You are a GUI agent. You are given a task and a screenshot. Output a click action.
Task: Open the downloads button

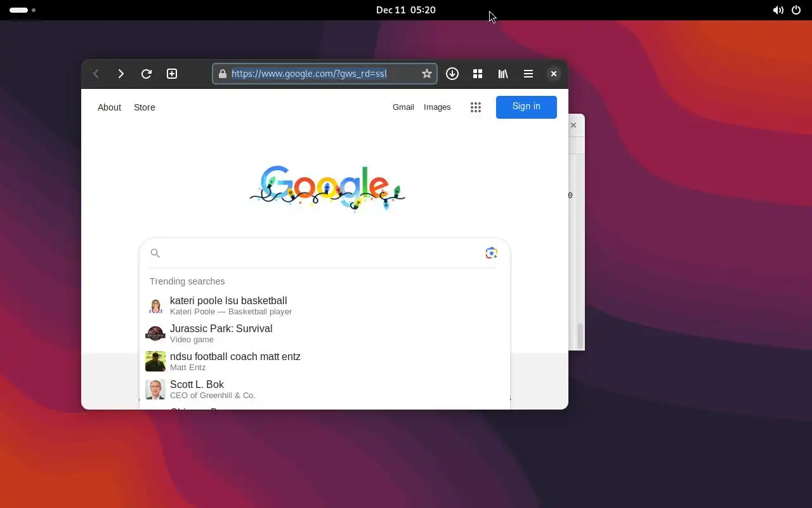click(x=452, y=74)
